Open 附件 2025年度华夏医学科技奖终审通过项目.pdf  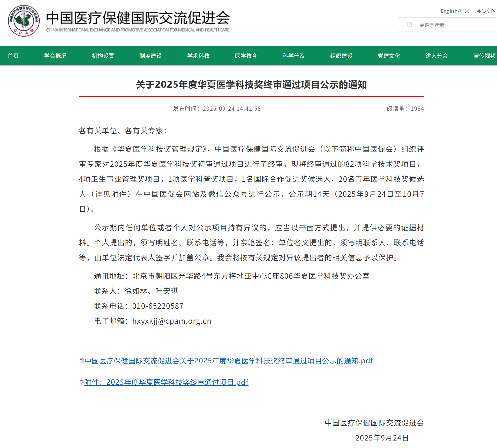point(166,382)
